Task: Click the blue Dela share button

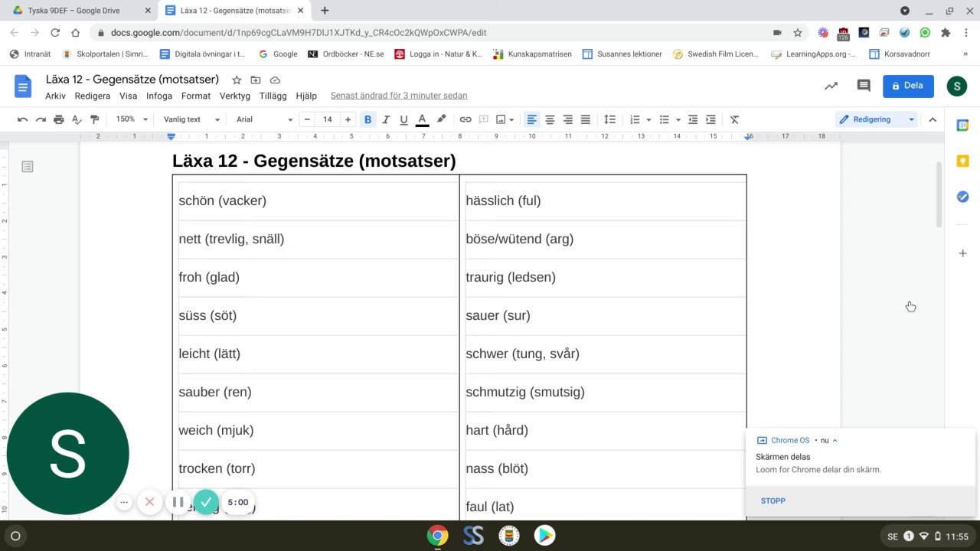Action: pyautogui.click(x=908, y=86)
